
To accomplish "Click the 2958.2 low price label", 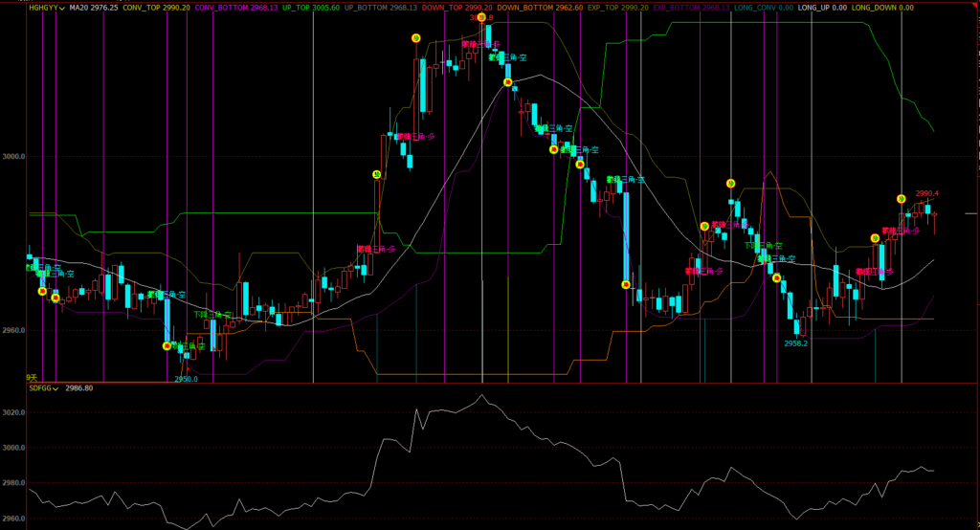I will [795, 342].
